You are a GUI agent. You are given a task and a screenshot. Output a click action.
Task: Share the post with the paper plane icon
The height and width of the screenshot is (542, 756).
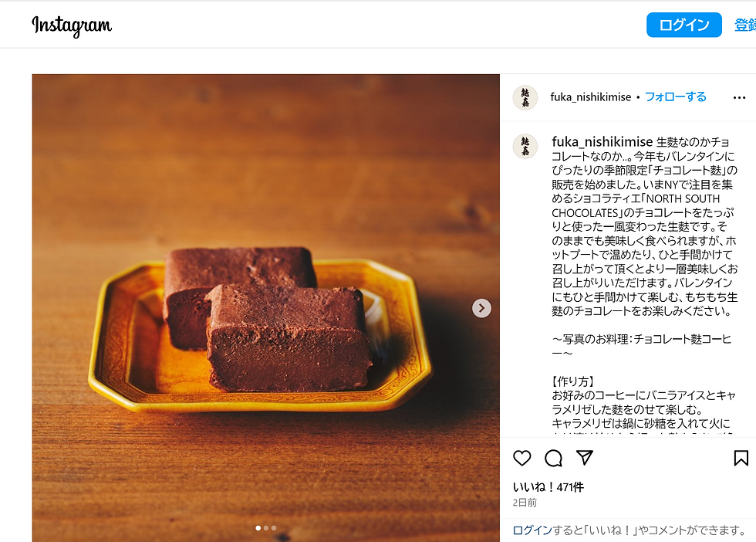[585, 458]
